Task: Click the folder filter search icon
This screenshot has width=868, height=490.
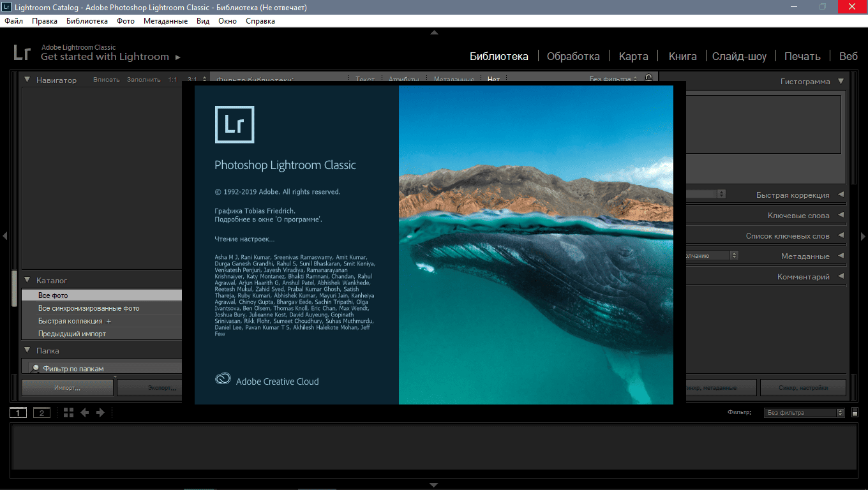Action: pyautogui.click(x=36, y=369)
